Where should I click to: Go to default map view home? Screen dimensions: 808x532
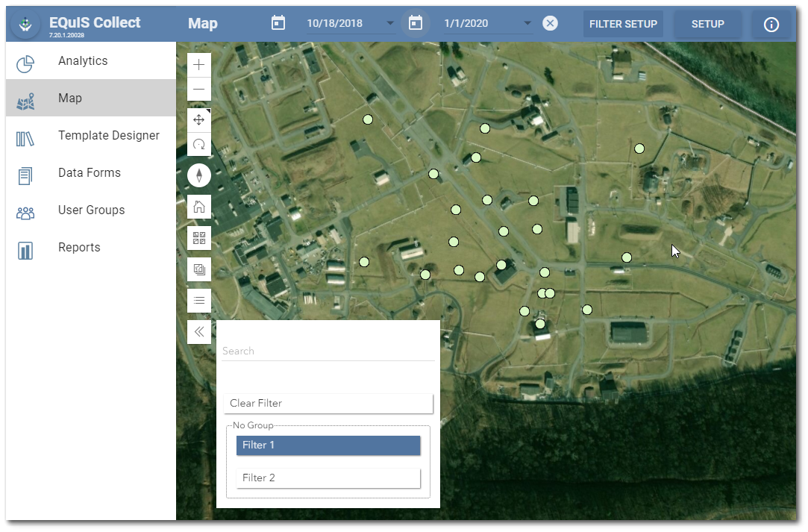[x=199, y=207]
